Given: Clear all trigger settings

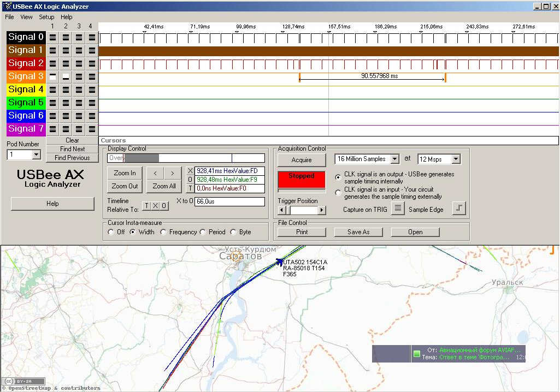Looking at the screenshot, I should click(72, 140).
